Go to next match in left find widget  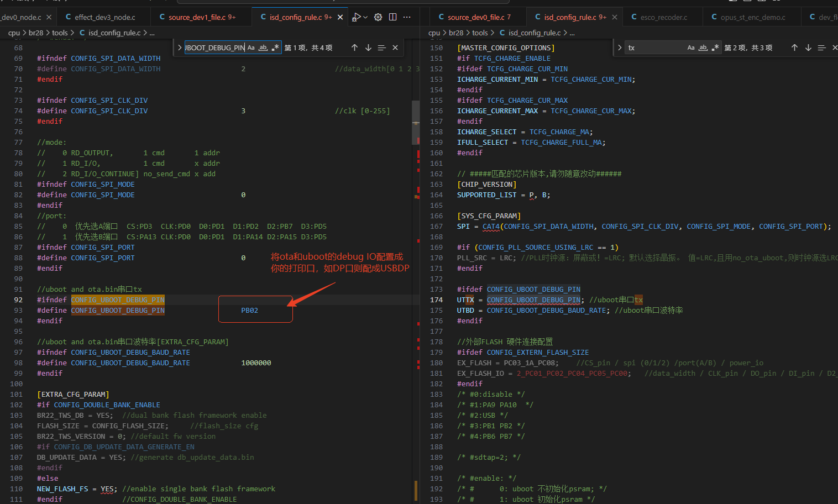[x=368, y=48]
